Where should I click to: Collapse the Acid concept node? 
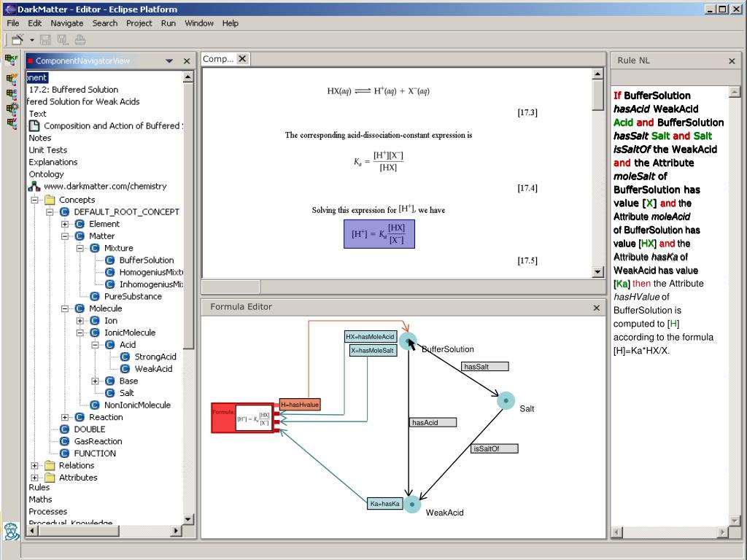pyautogui.click(x=95, y=345)
